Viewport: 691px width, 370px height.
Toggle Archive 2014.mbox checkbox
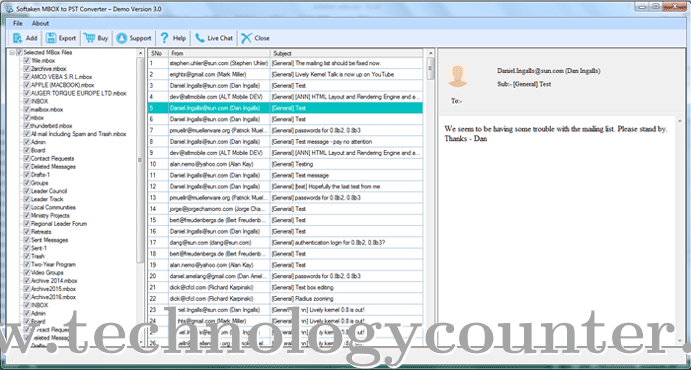coord(27,281)
